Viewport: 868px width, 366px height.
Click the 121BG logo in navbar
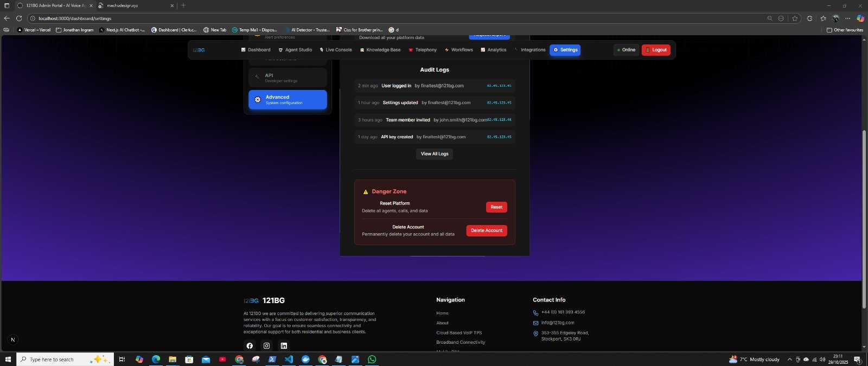click(x=199, y=50)
